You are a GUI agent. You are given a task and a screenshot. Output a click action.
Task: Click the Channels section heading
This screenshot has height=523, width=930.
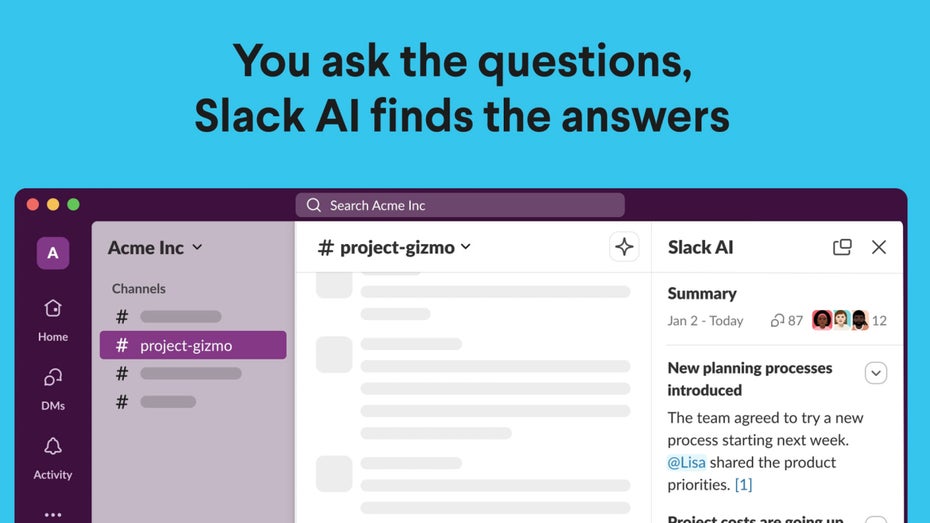pos(139,289)
